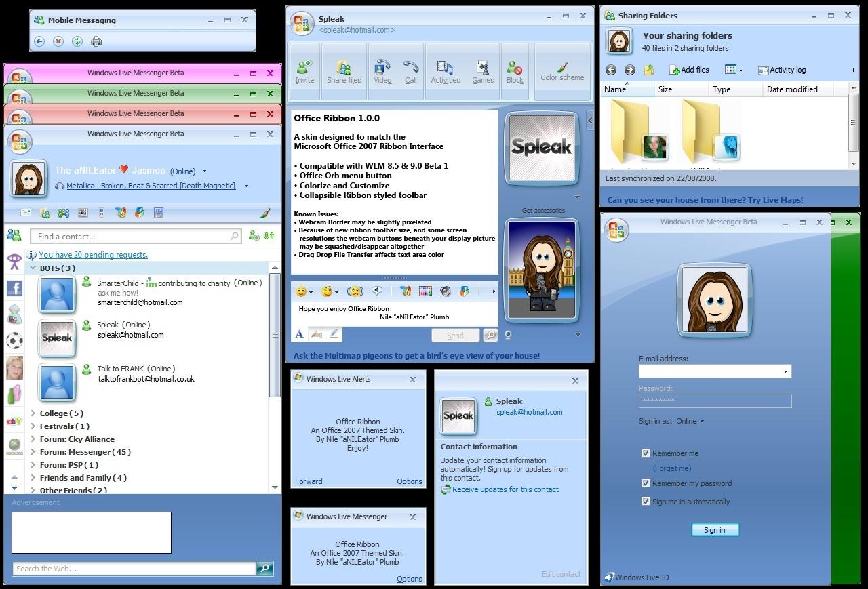This screenshot has height=589, width=868.
Task: Open the smiley emoticon dropdown arrow
Action: (311, 292)
